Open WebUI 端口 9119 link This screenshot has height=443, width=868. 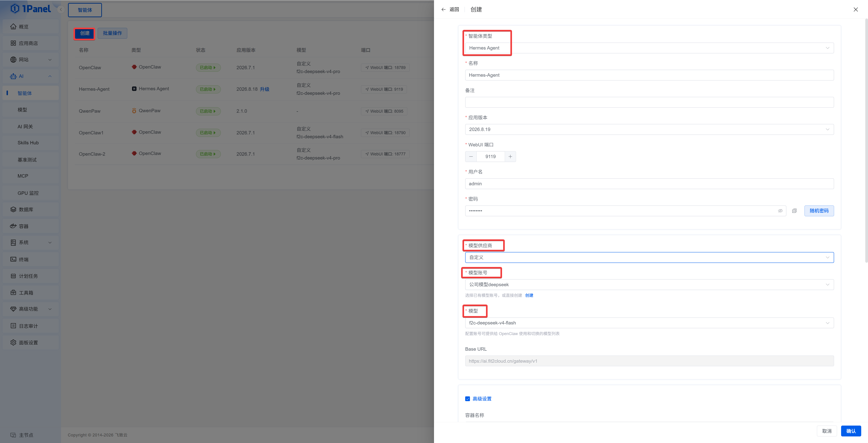click(x=384, y=89)
